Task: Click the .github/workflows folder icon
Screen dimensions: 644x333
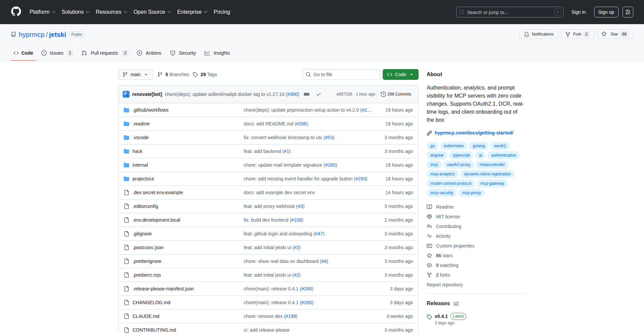Action: click(126, 110)
